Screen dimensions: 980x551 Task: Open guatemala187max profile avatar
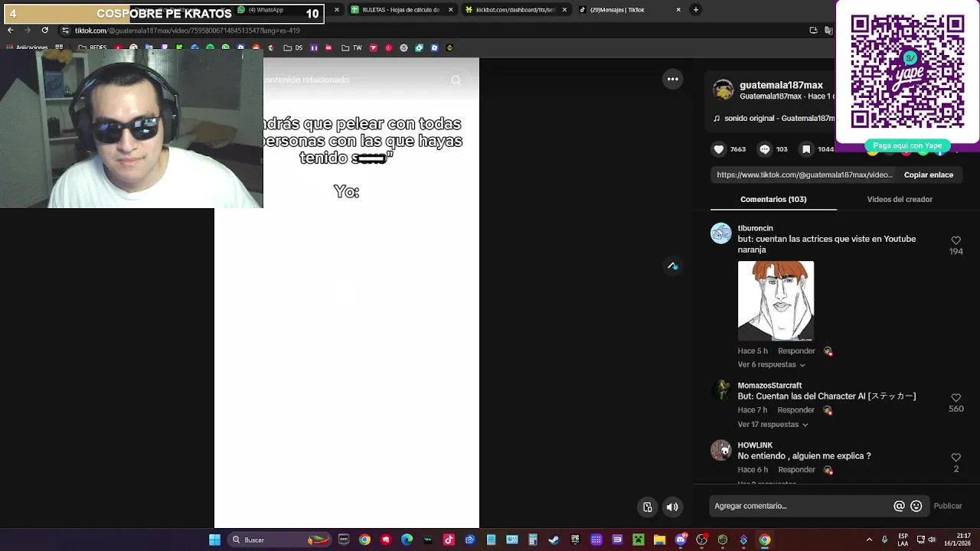[x=723, y=90]
